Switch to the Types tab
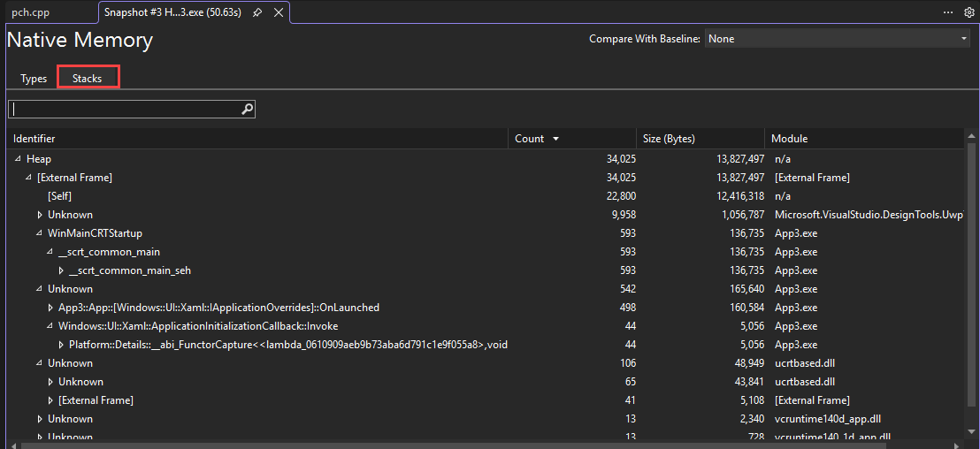980x449 pixels. pos(34,79)
